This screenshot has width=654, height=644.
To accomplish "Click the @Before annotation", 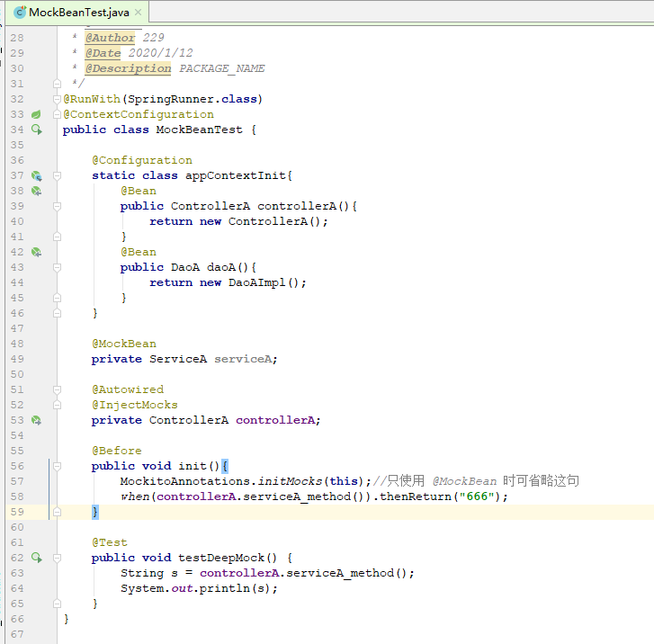I will click(117, 451).
